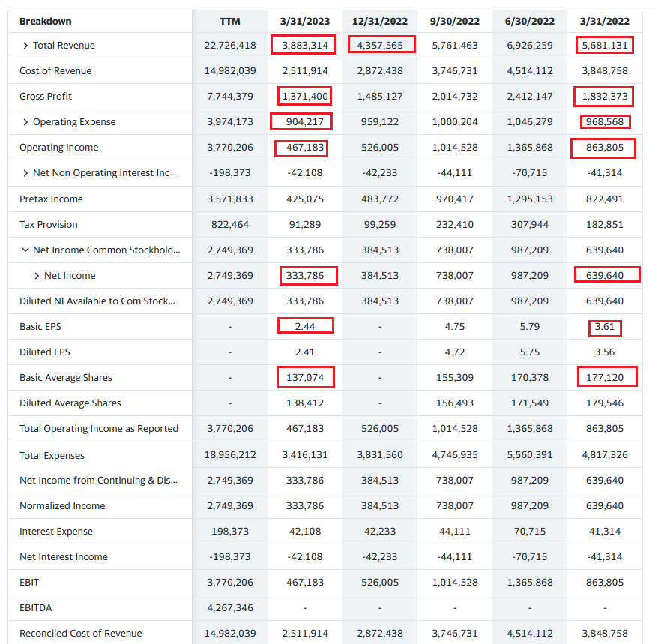
Task: Click the 3/31/2022 column header
Action: click(605, 21)
